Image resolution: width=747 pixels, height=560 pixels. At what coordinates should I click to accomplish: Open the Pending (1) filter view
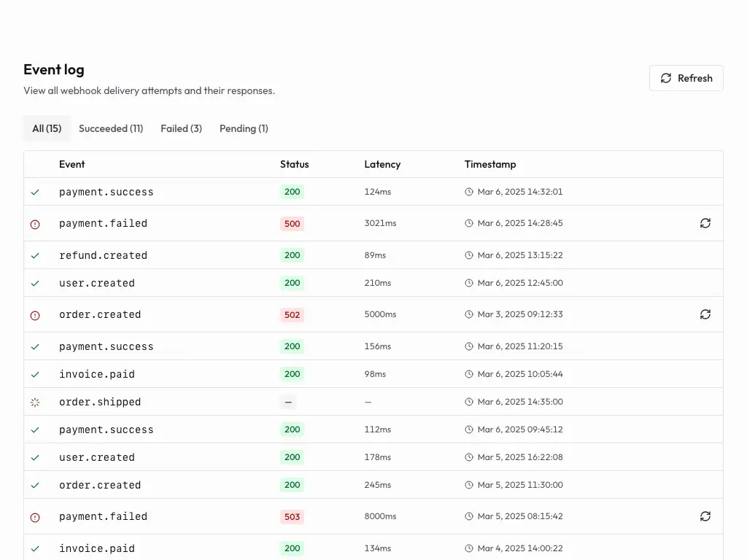(x=244, y=128)
